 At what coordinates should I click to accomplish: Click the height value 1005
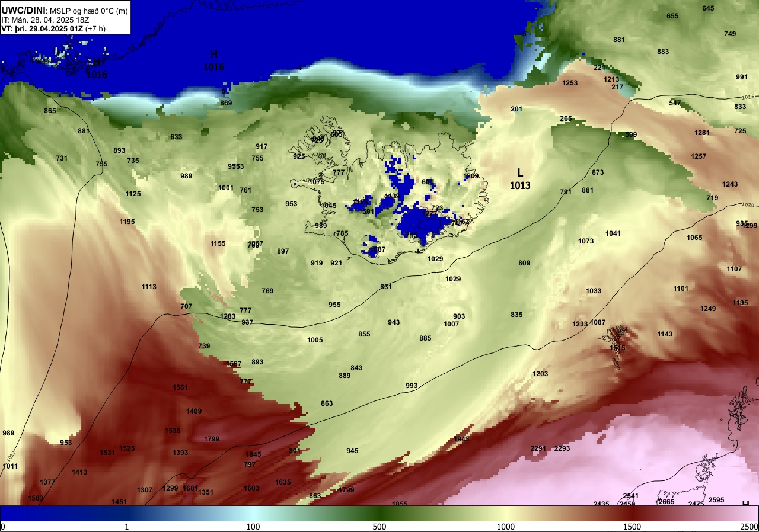[315, 340]
